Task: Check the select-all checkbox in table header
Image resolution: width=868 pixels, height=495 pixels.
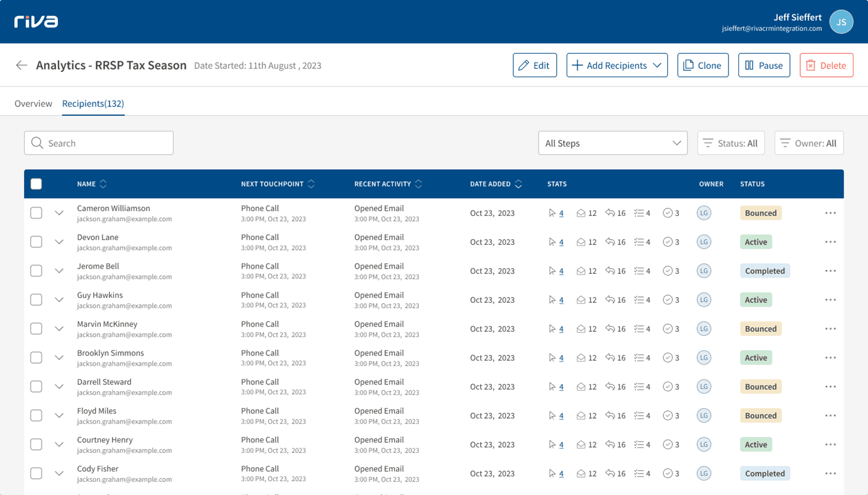Action: (x=36, y=184)
